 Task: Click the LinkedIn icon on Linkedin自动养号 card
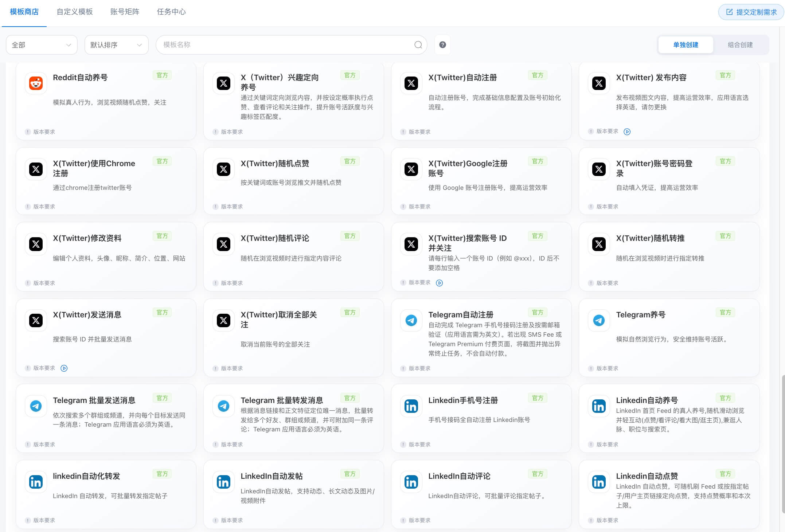(x=599, y=406)
